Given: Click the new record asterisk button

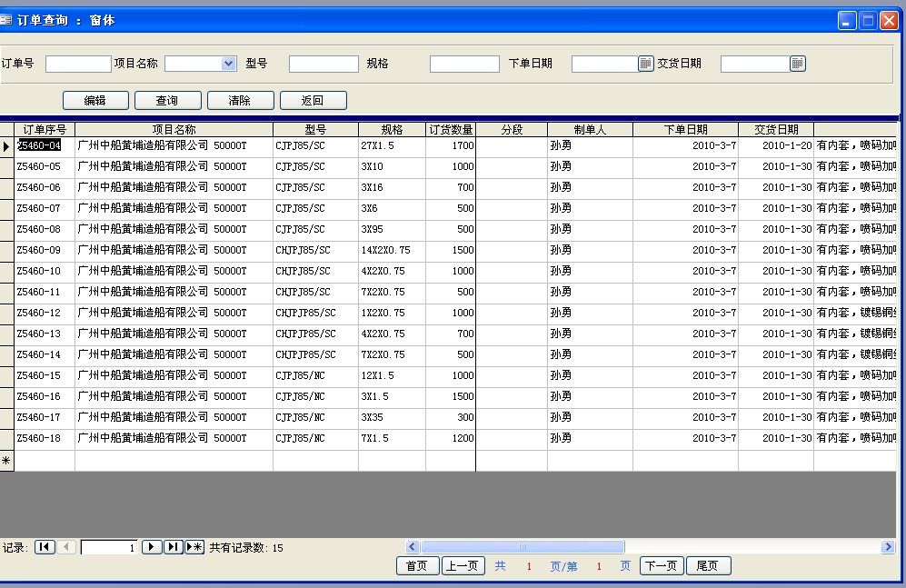Looking at the screenshot, I should 194,547.
